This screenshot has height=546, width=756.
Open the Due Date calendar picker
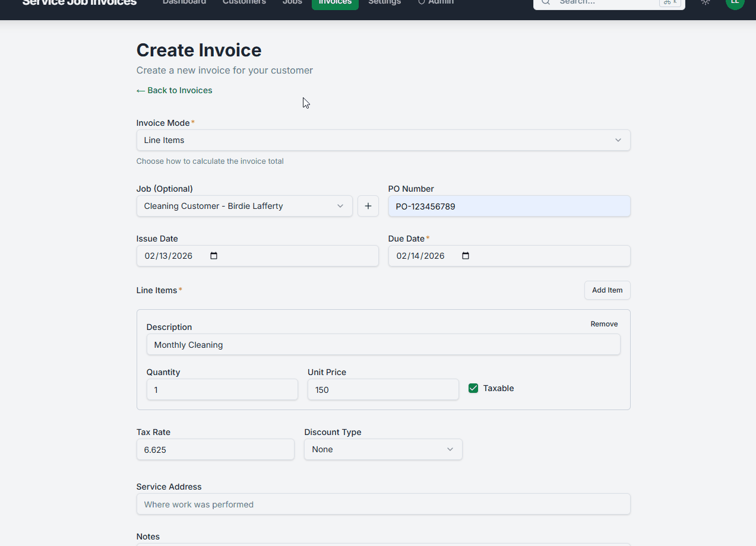[x=465, y=255]
